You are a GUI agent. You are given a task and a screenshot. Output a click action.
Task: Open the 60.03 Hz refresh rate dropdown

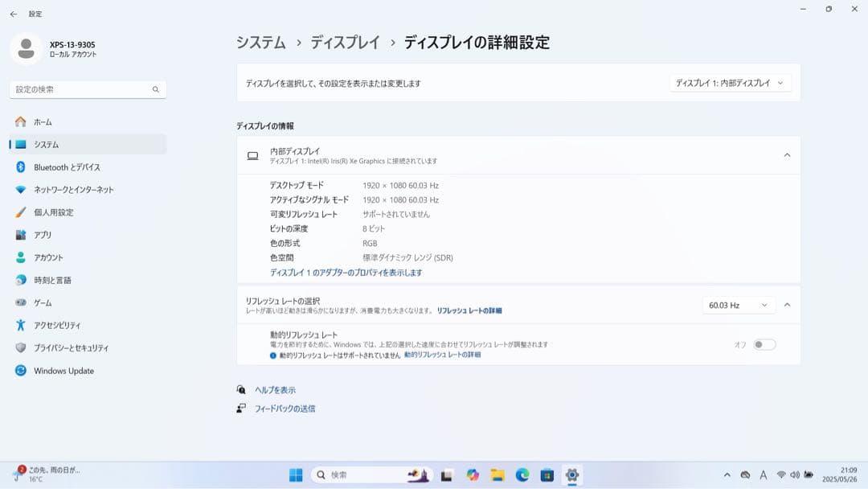pyautogui.click(x=738, y=304)
